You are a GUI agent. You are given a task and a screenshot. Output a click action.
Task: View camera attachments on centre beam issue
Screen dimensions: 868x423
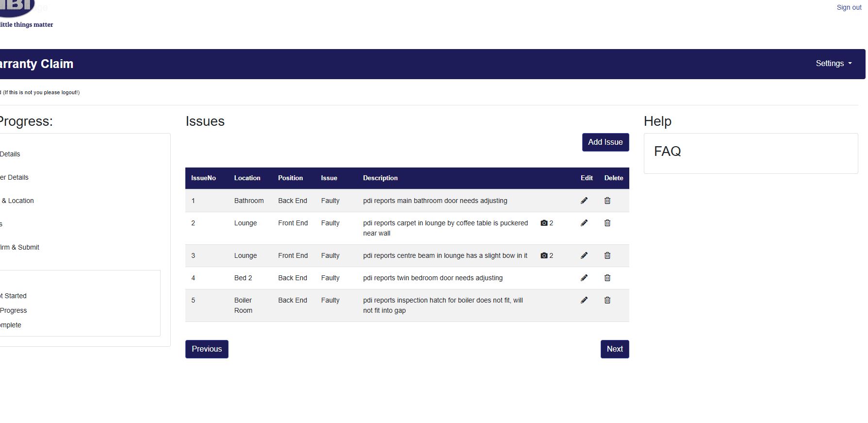(x=546, y=255)
